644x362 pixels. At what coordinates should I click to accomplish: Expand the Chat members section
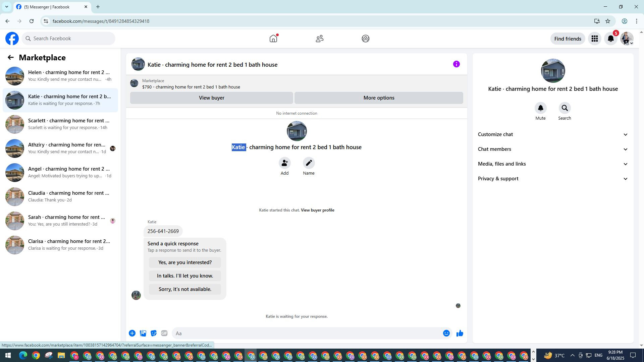[x=553, y=149]
